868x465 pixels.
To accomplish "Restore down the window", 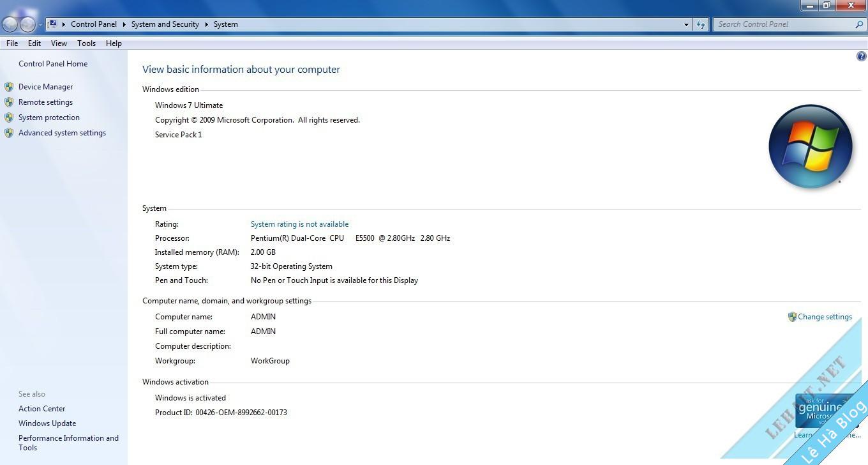I will pos(826,5).
